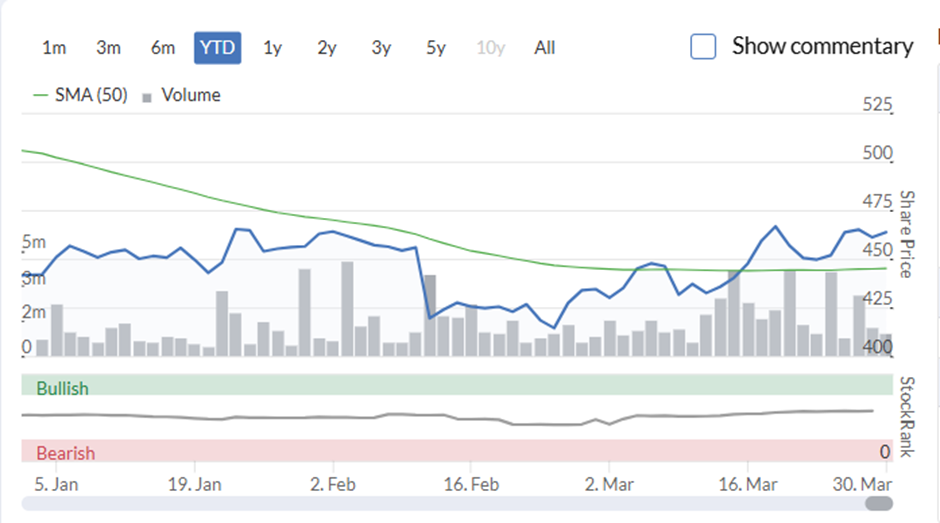940x523 pixels.
Task: Toggle Volume series in legend
Action: point(190,95)
